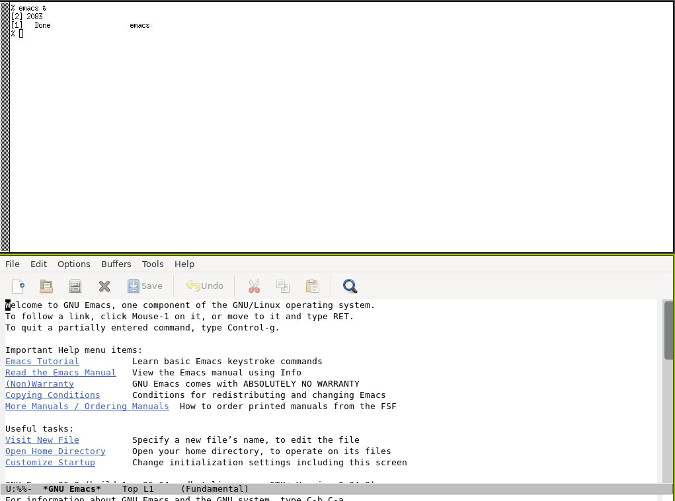Kill buffer with the X toolbar icon

tap(104, 286)
